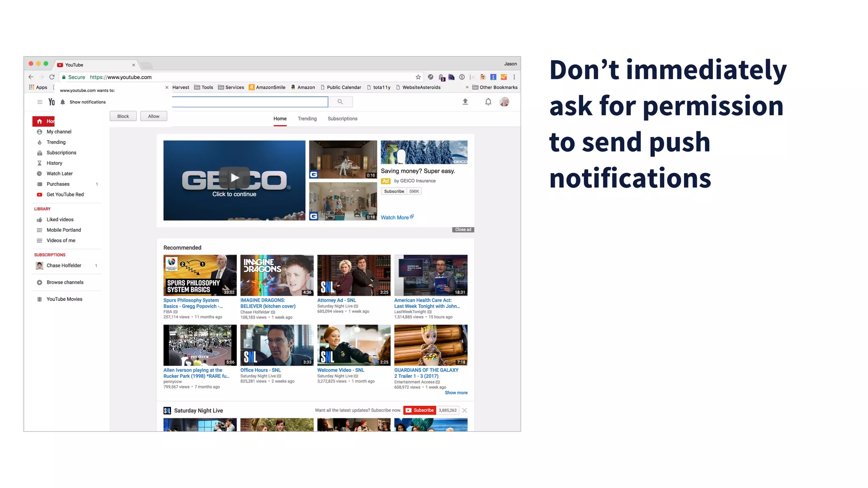Open Chase Holfelder subscription
This screenshot has height=488, width=868.
(x=64, y=266)
